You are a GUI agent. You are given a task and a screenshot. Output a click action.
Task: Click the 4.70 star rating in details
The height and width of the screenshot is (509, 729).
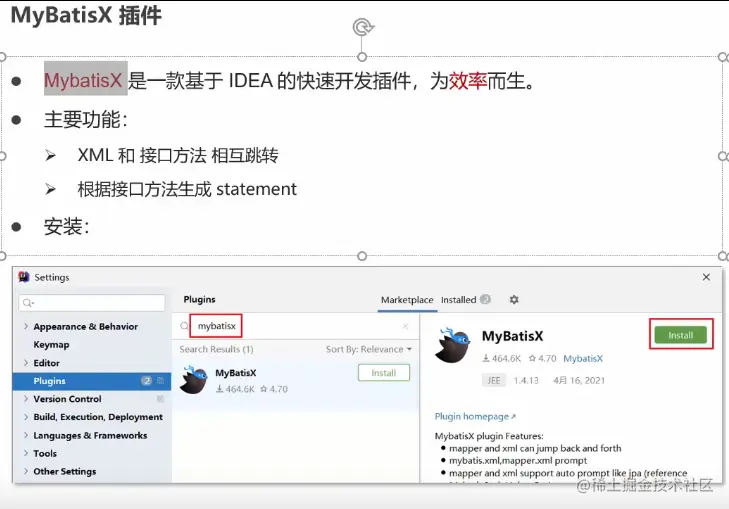point(543,358)
